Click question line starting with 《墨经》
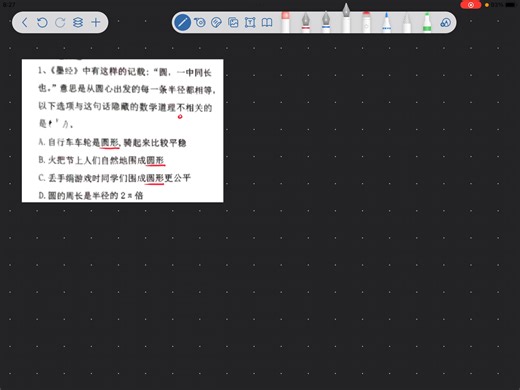Screen dimensions: 520x390 125,71
